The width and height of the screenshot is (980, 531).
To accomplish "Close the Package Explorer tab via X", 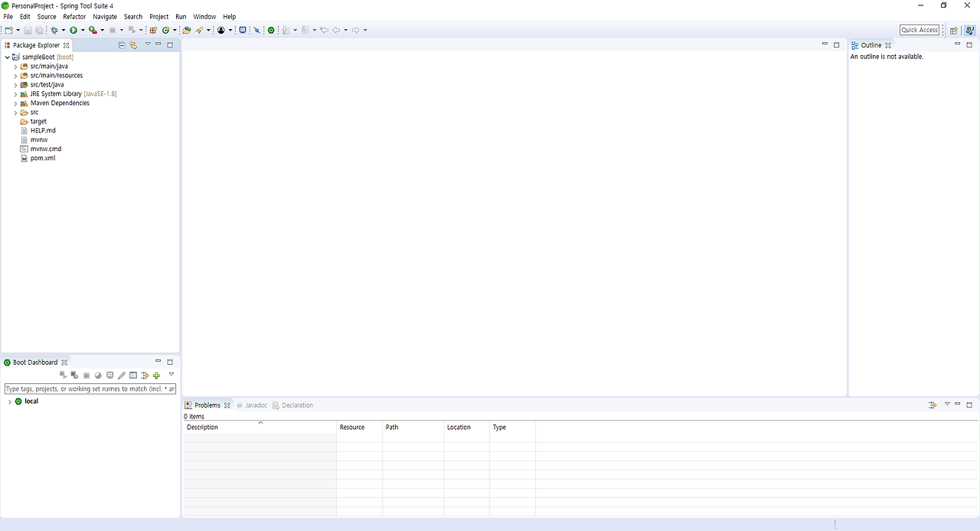I will (67, 45).
